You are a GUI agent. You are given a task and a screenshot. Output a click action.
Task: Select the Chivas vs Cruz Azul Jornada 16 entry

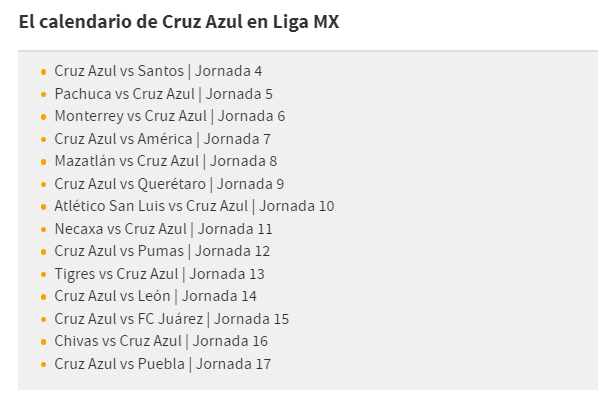pos(161,341)
